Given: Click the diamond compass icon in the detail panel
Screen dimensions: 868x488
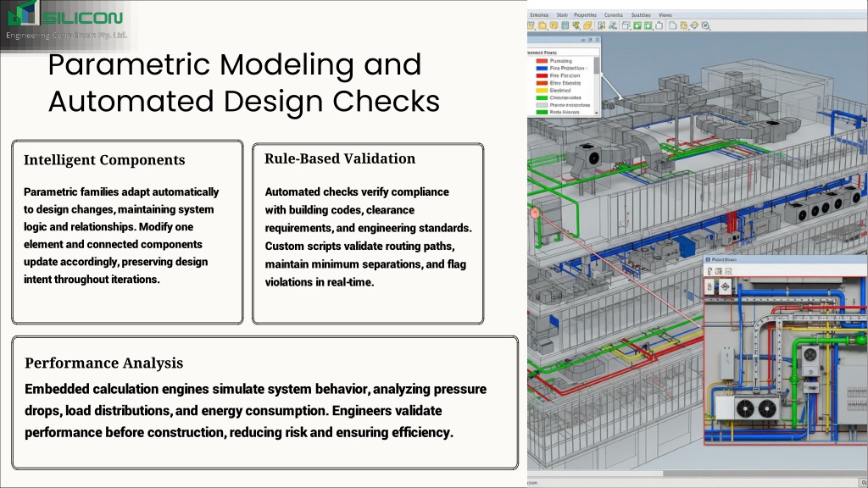Looking at the screenshot, I should (725, 286).
